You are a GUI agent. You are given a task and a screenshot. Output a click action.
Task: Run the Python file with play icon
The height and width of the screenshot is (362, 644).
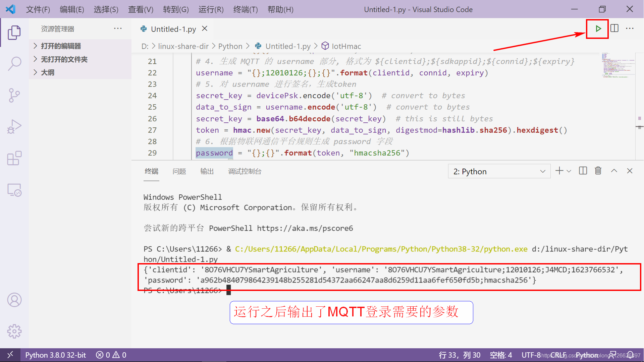click(x=598, y=29)
